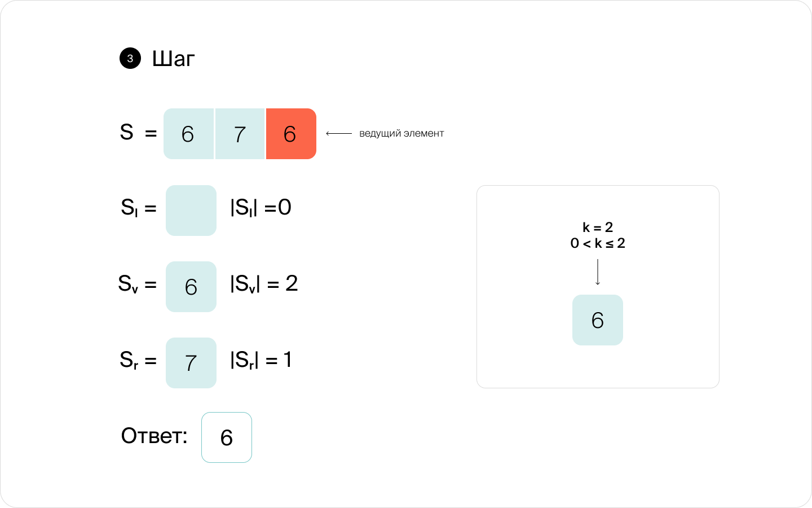Click the ведущий элемент label
Image resolution: width=812 pixels, height=508 pixels.
401,134
